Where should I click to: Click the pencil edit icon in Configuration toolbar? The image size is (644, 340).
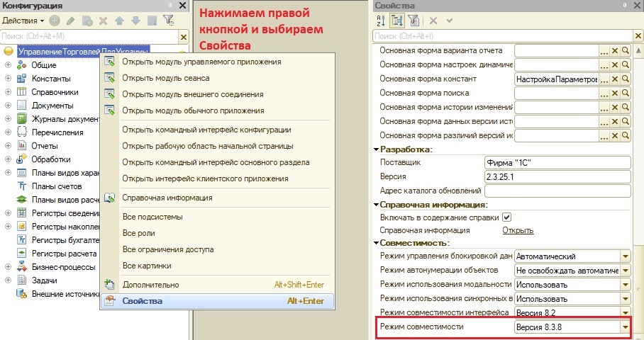click(71, 21)
